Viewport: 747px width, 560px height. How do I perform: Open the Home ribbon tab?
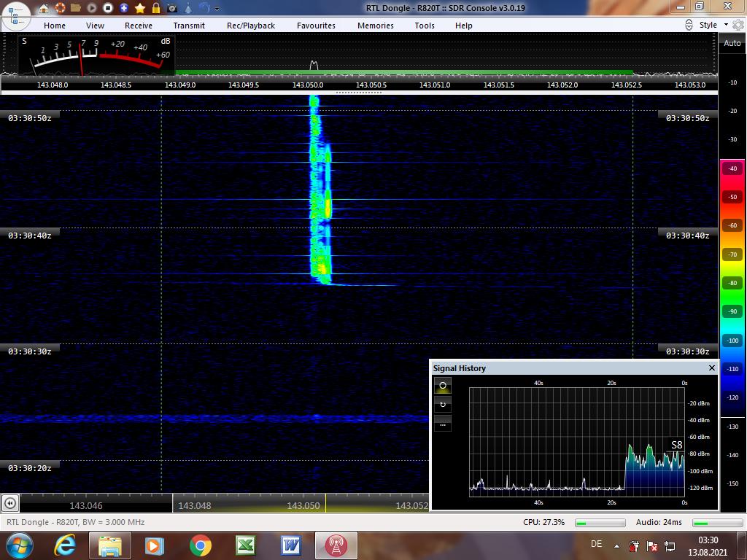click(x=55, y=26)
